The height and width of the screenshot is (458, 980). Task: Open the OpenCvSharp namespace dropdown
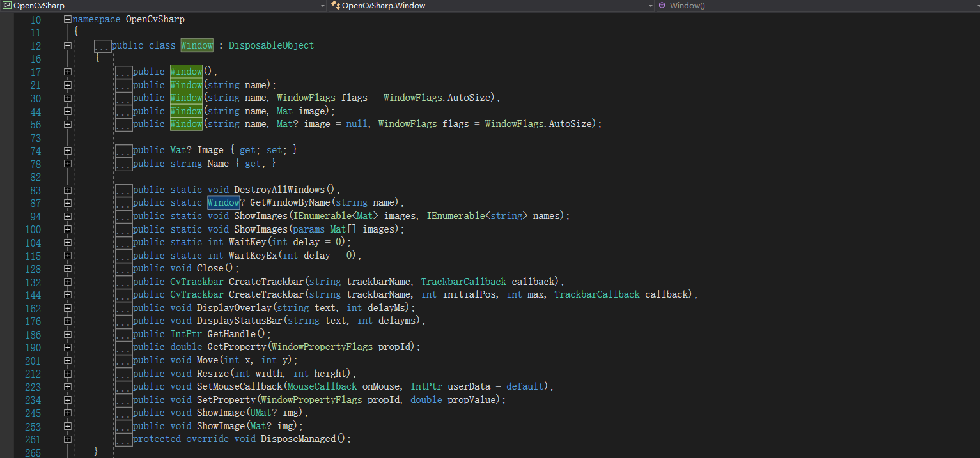323,5
